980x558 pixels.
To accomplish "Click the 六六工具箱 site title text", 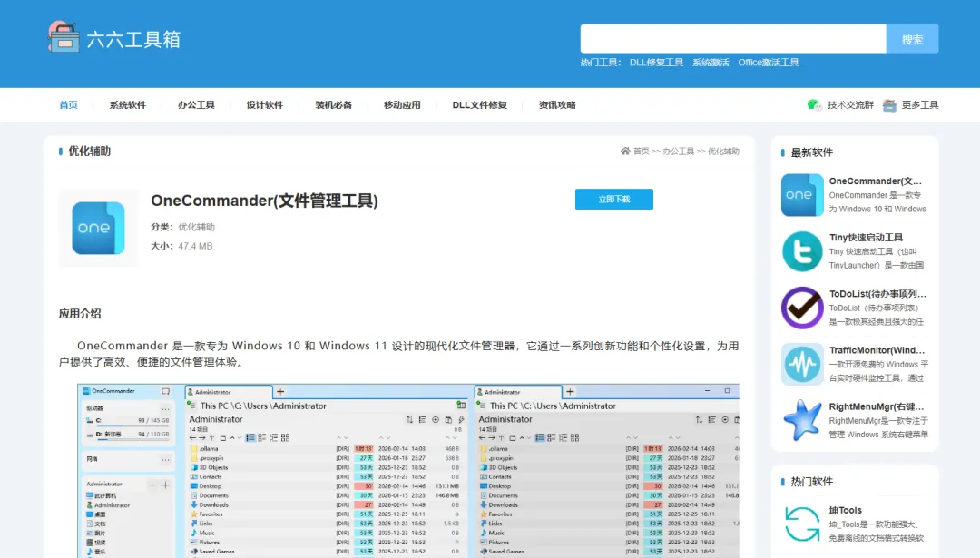I will click(133, 39).
